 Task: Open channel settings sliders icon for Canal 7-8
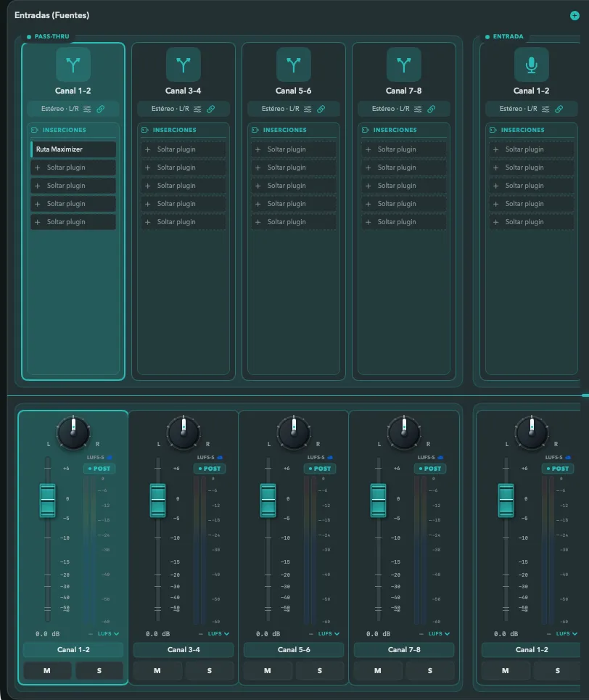[418, 109]
